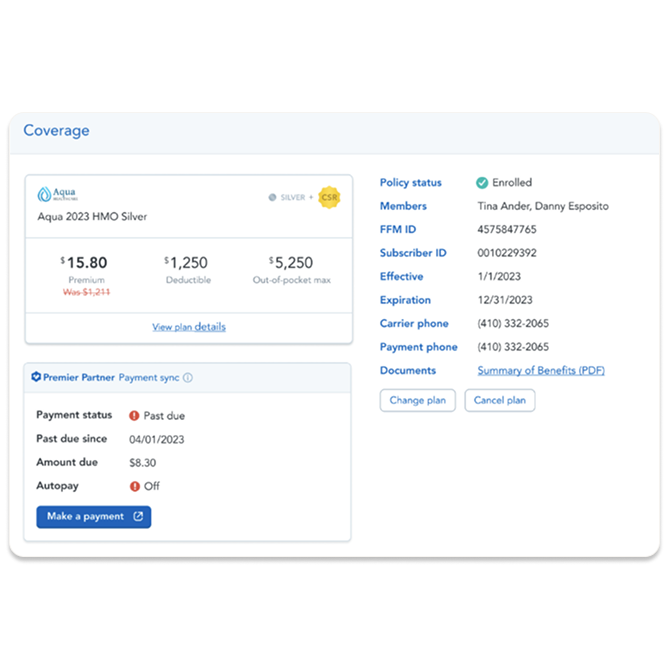Click the gold CSR badge
670x670 pixels.
point(329,197)
